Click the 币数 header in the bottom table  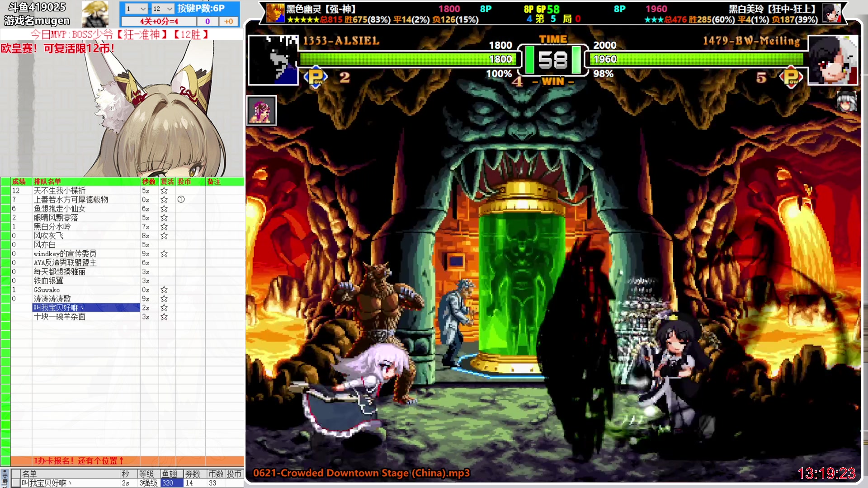point(216,474)
